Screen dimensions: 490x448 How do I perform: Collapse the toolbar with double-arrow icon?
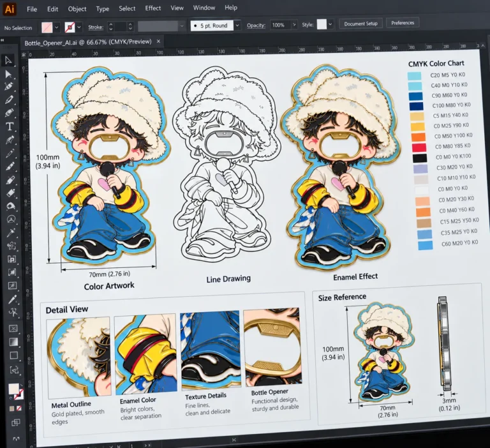click(3, 40)
